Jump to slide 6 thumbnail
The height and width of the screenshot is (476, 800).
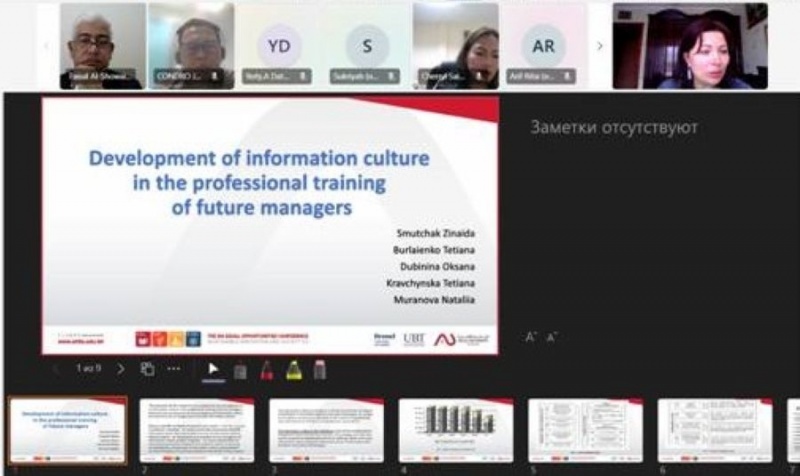tap(714, 431)
